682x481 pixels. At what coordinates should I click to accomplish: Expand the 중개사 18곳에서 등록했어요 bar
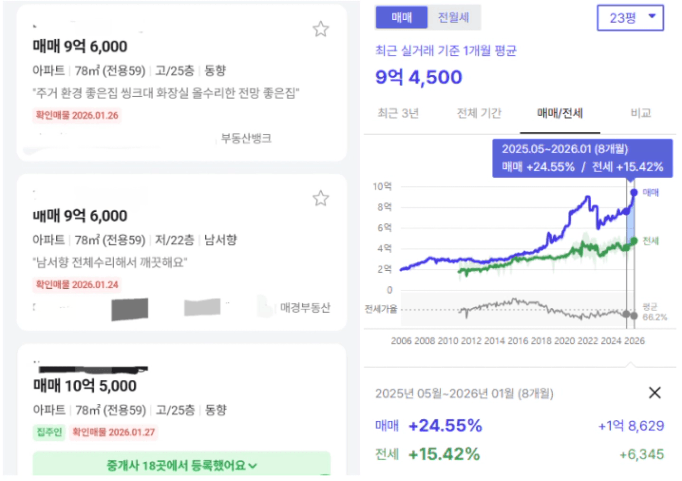point(181,464)
